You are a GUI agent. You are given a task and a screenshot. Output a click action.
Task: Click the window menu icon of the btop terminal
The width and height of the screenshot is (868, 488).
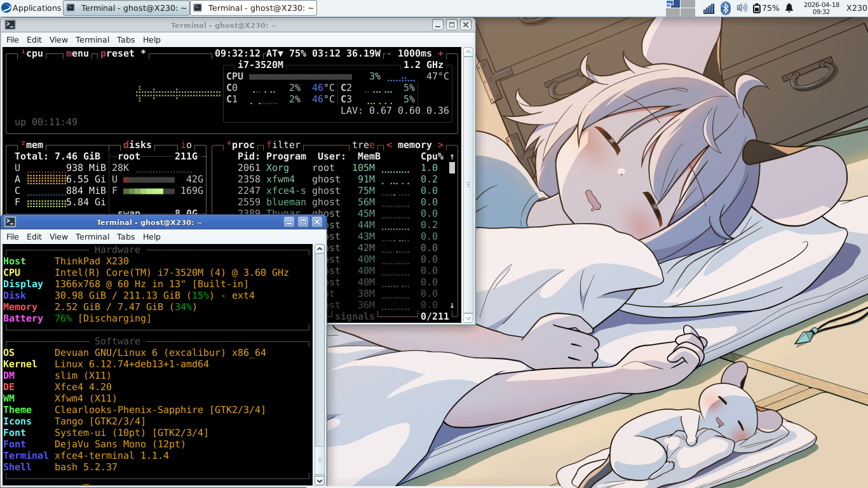coord(11,25)
